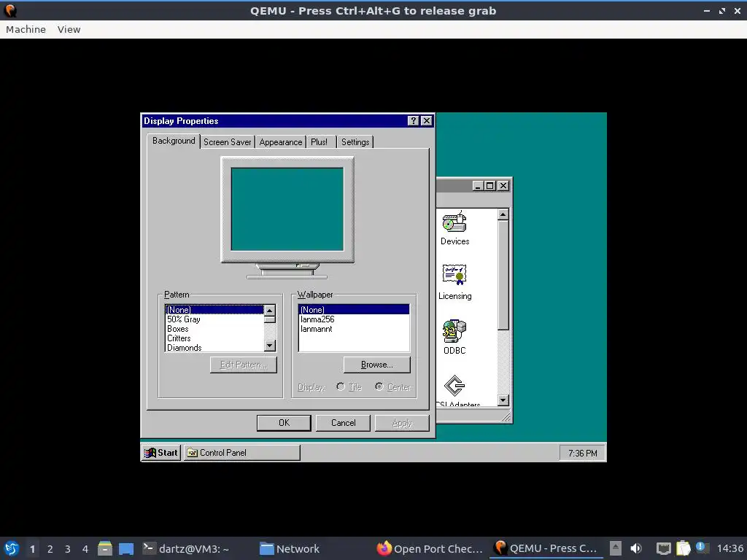Minimize the Control Panel window

pyautogui.click(x=479, y=186)
